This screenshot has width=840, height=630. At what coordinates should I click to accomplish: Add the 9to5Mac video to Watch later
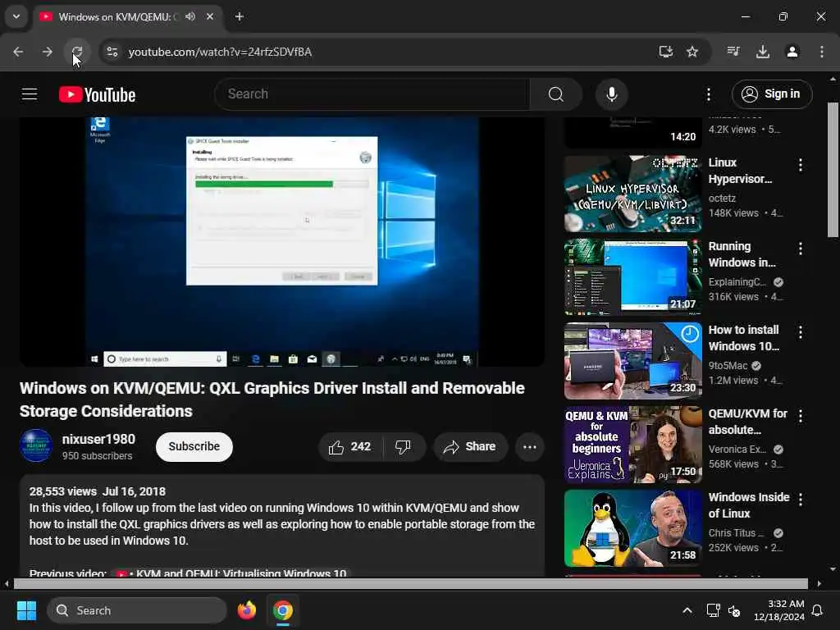click(690, 335)
